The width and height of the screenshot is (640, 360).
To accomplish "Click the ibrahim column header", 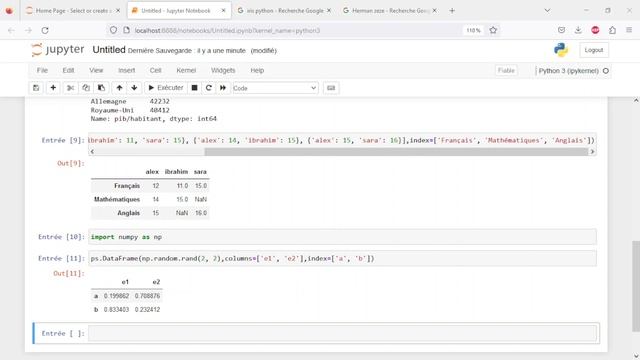I will (176, 172).
